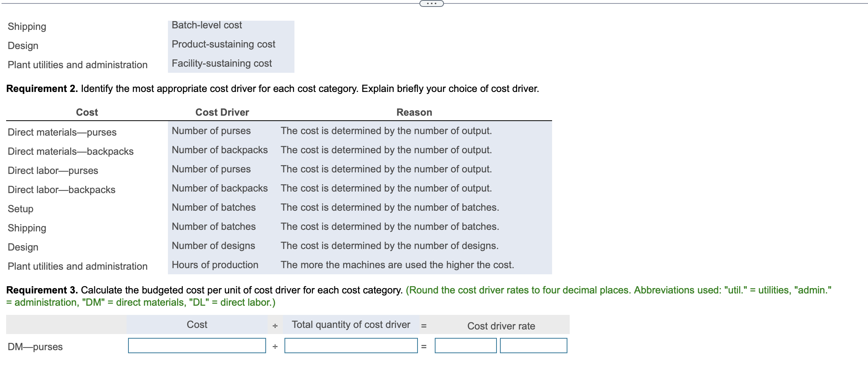Click Direct labor—backpacks row label

tap(61, 190)
